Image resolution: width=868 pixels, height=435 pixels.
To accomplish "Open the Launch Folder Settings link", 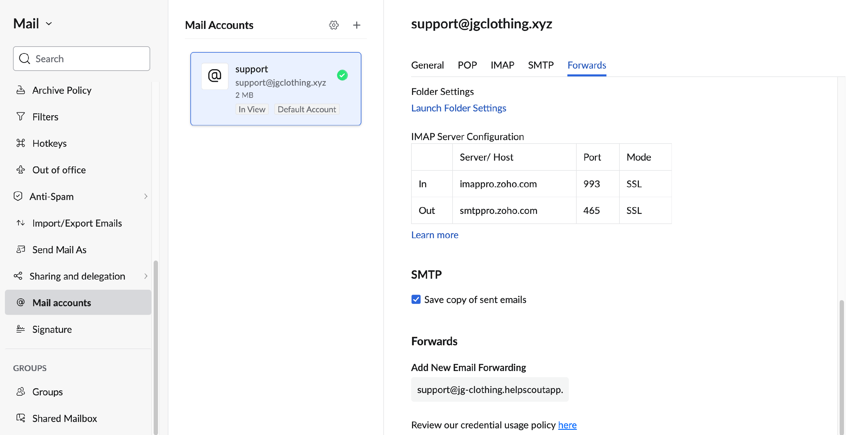I will click(x=458, y=108).
